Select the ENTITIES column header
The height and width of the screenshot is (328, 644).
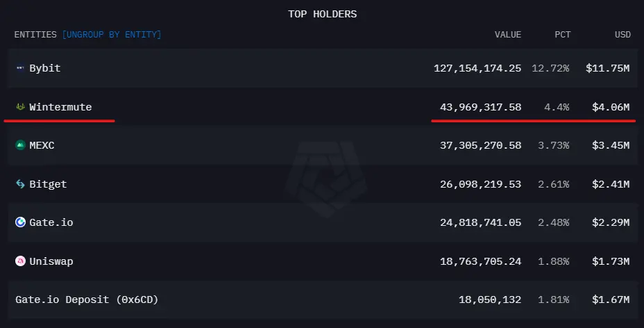tap(35, 35)
